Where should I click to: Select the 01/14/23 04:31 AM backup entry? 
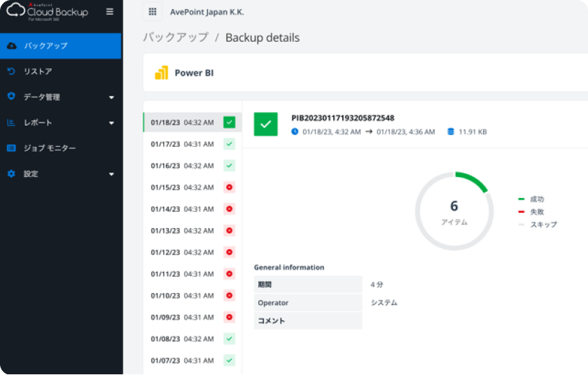(x=192, y=209)
